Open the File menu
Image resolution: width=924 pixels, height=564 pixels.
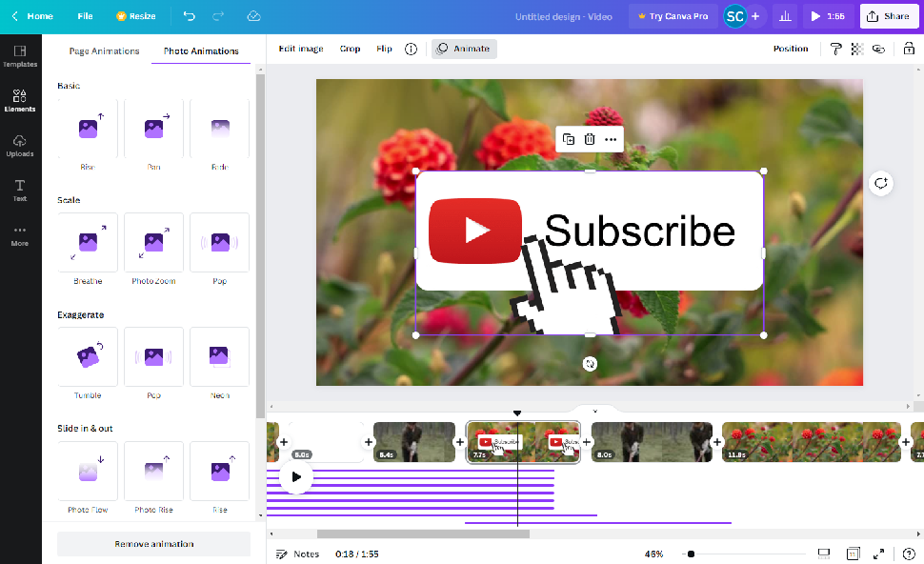tap(85, 16)
